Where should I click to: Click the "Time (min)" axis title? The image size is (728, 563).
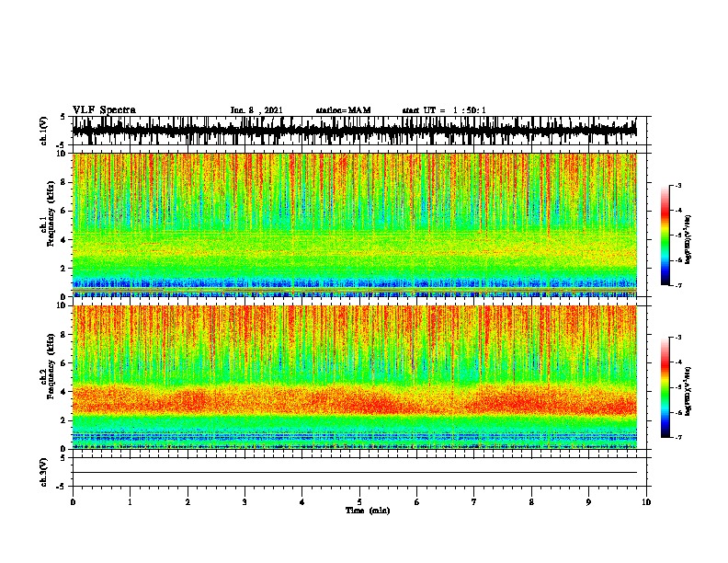tap(368, 511)
